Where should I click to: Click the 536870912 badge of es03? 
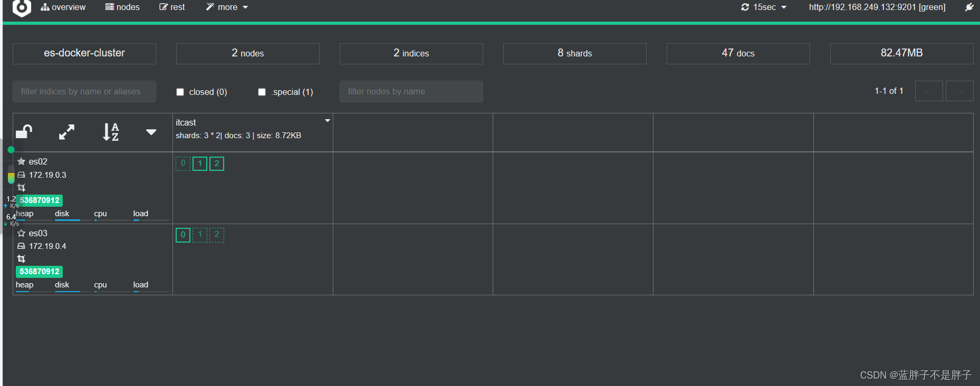pos(40,272)
